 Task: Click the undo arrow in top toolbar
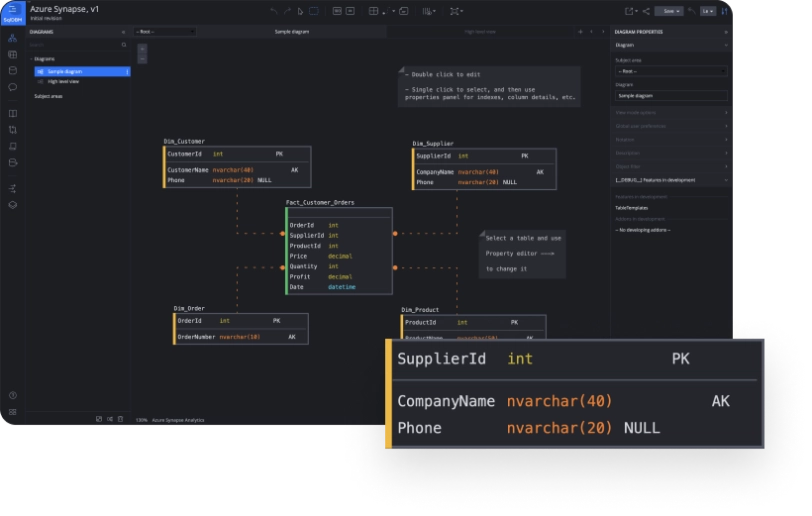coord(274,11)
